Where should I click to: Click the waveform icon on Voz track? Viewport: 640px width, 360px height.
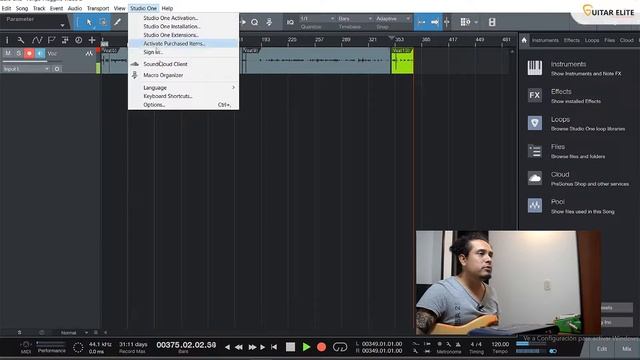pos(89,53)
